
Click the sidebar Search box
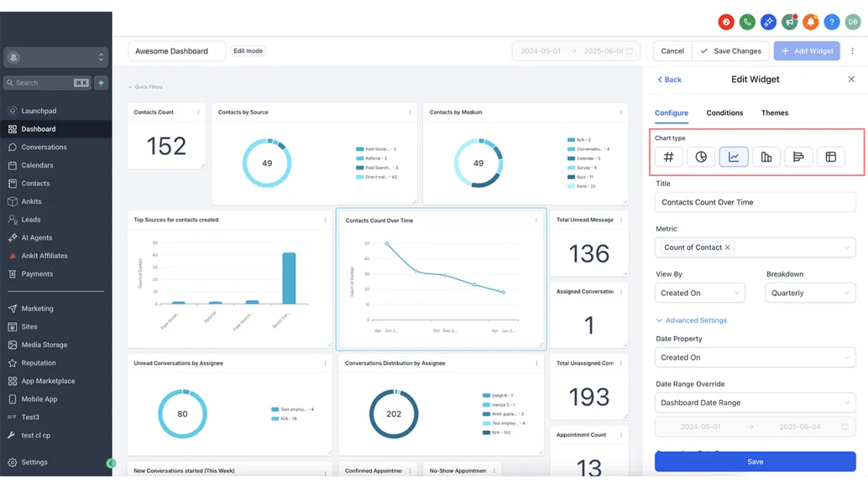48,83
